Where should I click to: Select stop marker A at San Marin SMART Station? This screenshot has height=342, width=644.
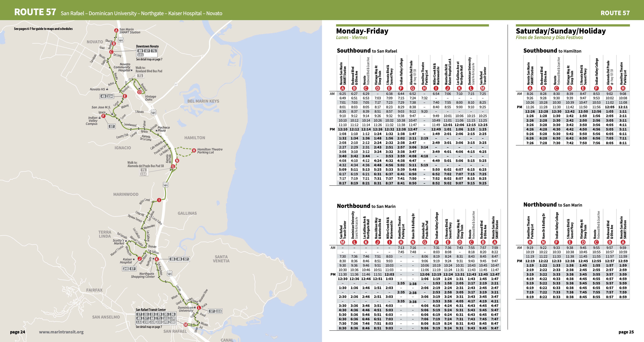tap(117, 31)
